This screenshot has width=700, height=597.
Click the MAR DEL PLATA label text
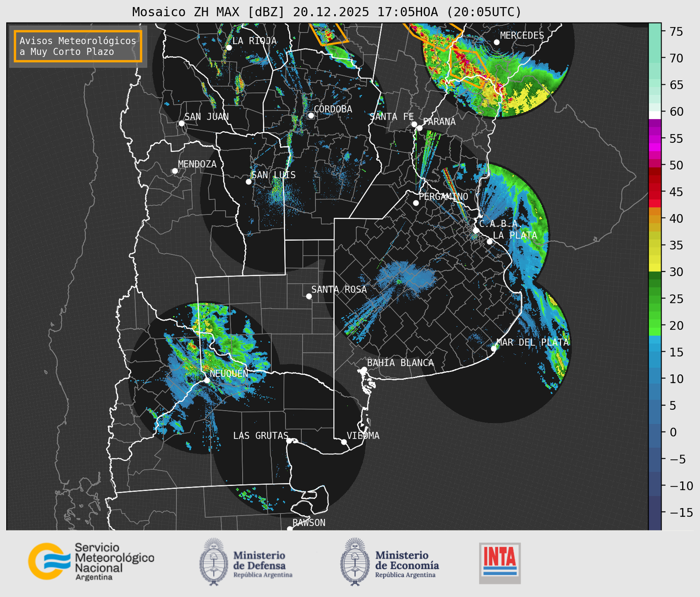click(x=532, y=343)
